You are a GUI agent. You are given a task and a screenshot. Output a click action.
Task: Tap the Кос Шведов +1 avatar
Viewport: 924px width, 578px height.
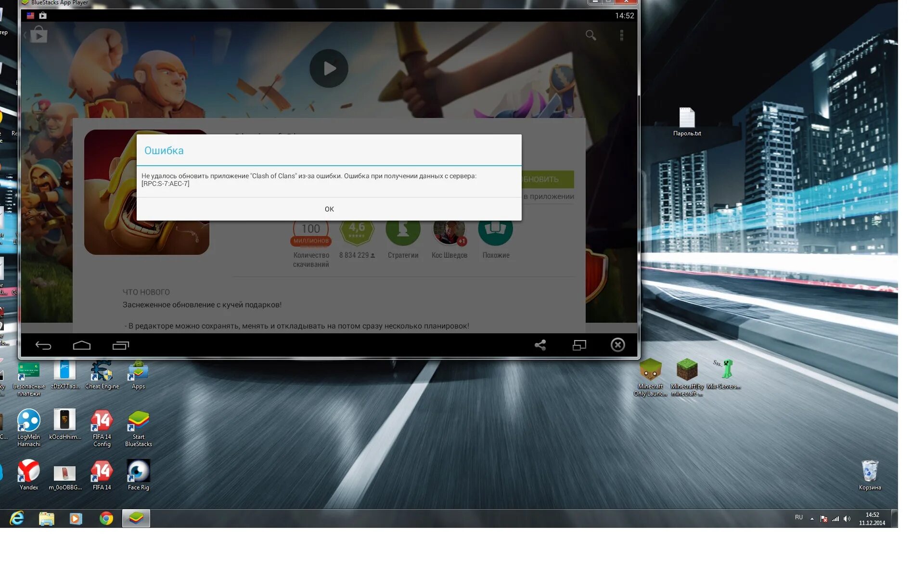click(x=449, y=232)
